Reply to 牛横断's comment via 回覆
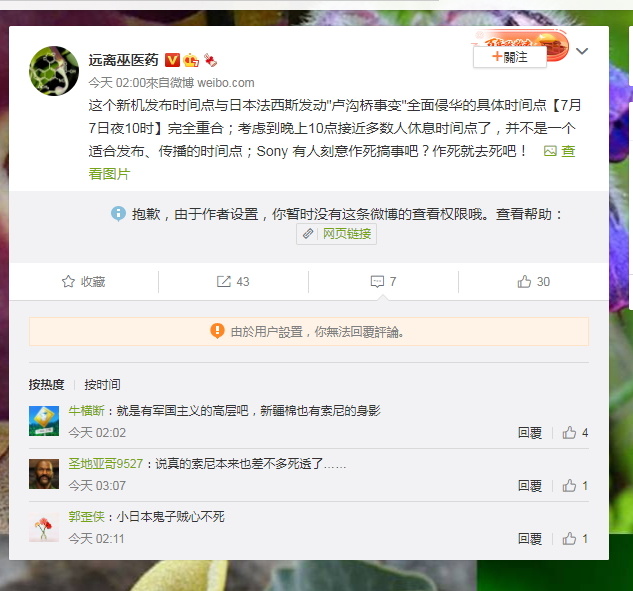The height and width of the screenshot is (591, 633). click(x=530, y=433)
